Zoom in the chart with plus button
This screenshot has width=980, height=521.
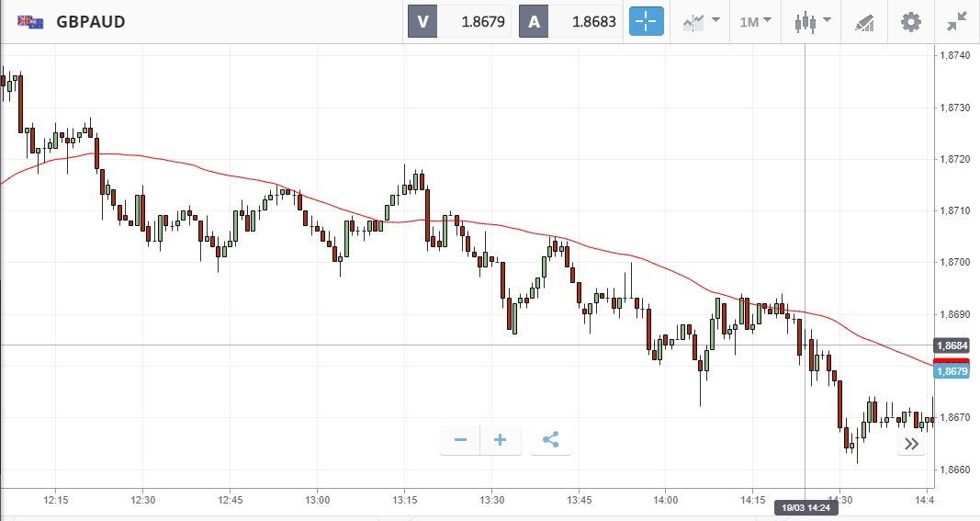point(501,440)
